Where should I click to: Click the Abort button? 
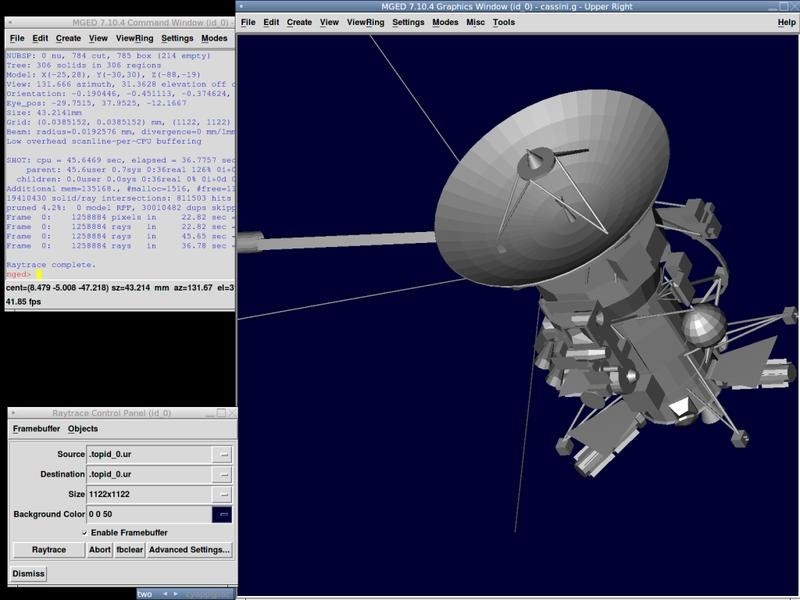(100, 550)
